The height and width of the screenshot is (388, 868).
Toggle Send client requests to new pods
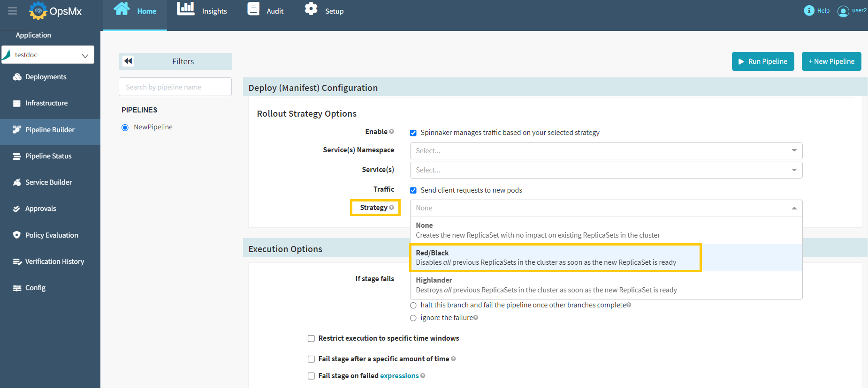click(x=413, y=190)
